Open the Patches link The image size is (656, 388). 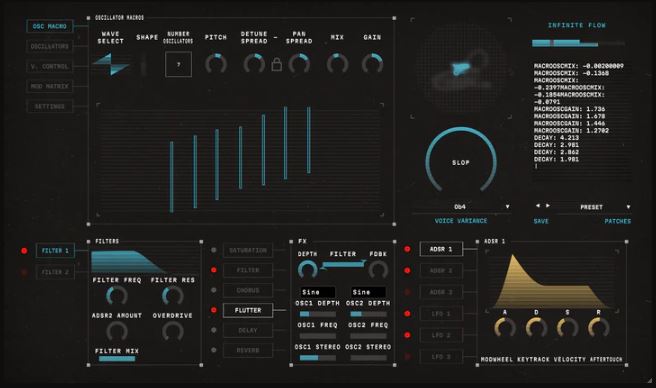[618, 221]
